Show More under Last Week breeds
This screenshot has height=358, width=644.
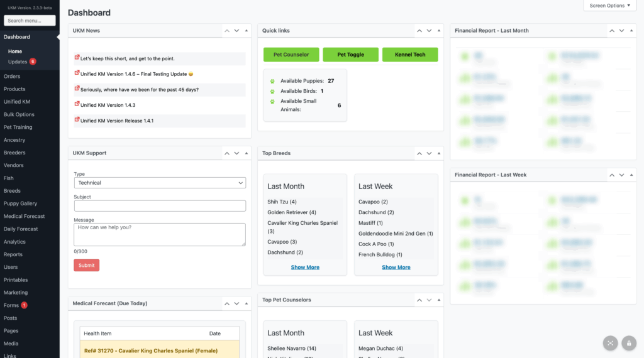click(x=396, y=268)
